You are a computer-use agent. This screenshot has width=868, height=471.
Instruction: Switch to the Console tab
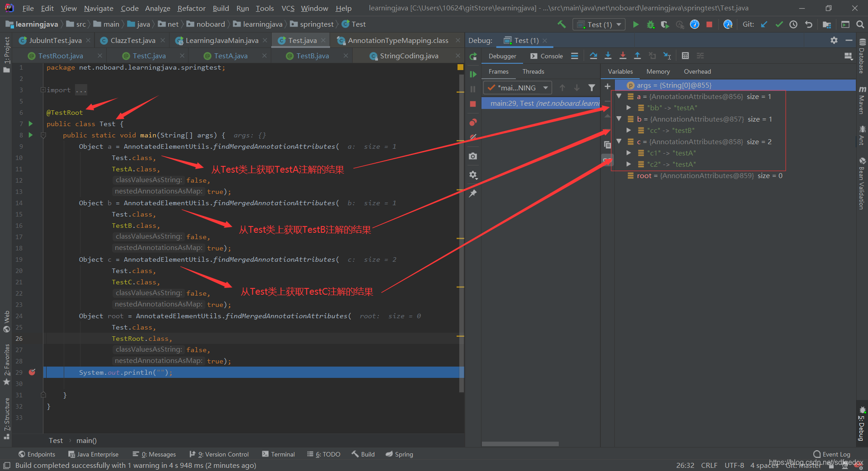tap(547, 56)
